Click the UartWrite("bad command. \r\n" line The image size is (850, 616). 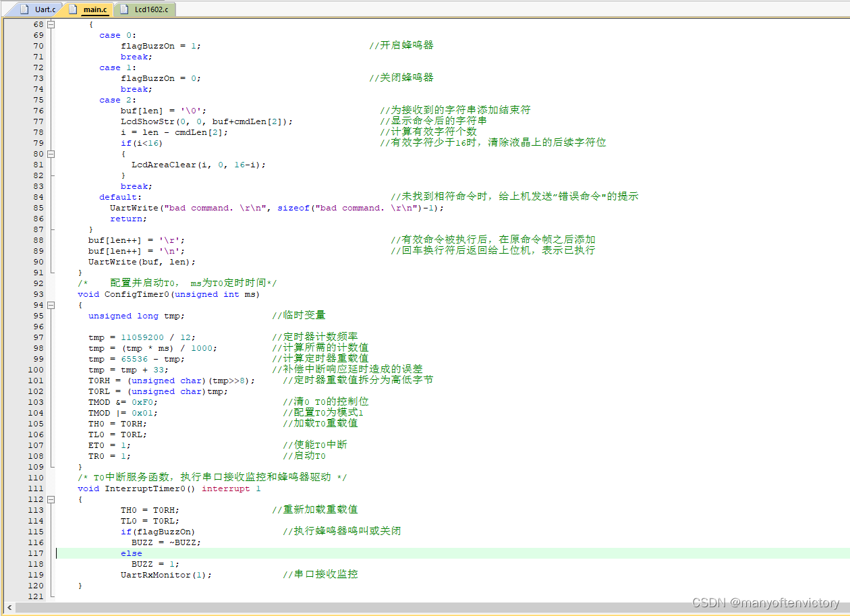point(277,208)
